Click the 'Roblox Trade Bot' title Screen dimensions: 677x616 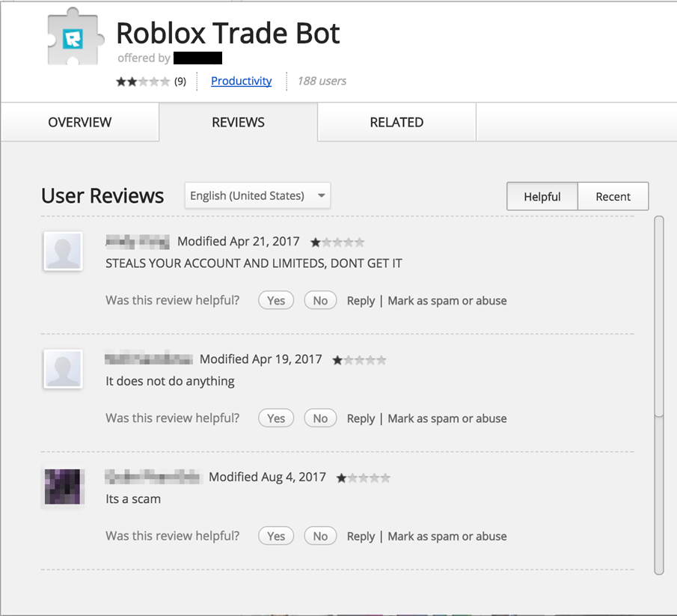point(228,33)
